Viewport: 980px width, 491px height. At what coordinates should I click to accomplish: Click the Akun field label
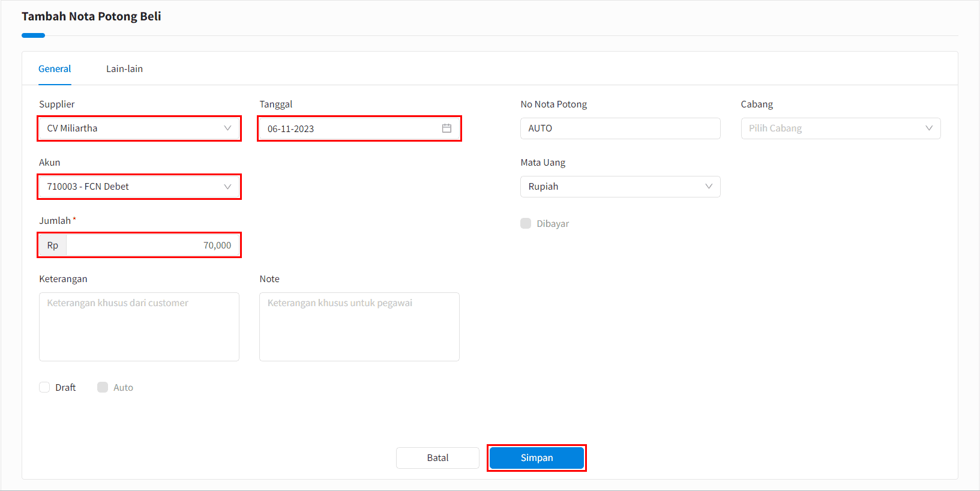pos(50,162)
